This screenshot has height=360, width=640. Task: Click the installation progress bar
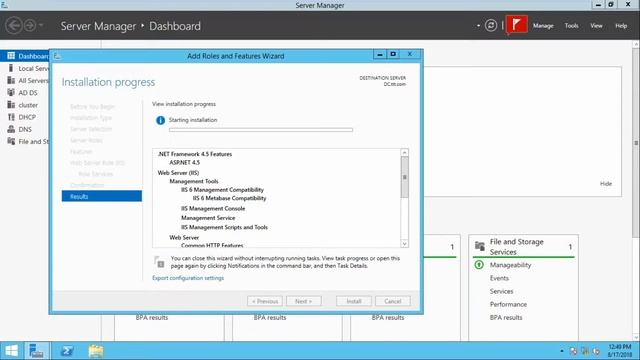coord(261,130)
